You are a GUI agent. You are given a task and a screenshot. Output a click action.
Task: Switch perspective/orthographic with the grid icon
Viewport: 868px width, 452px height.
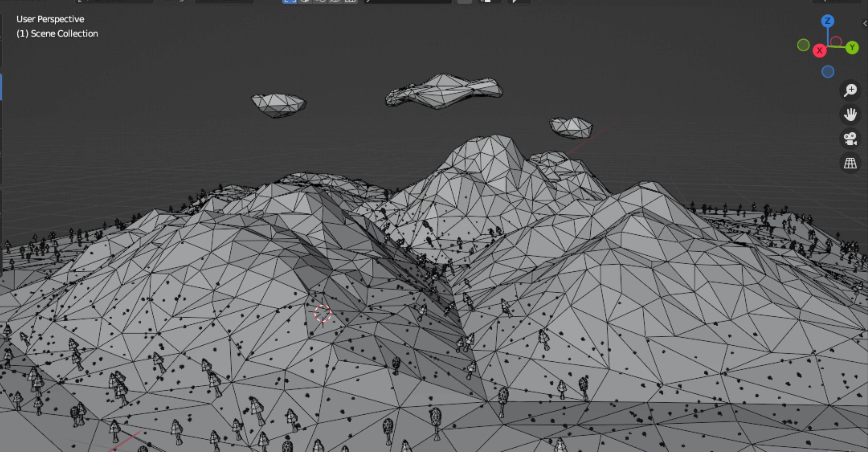pos(850,163)
